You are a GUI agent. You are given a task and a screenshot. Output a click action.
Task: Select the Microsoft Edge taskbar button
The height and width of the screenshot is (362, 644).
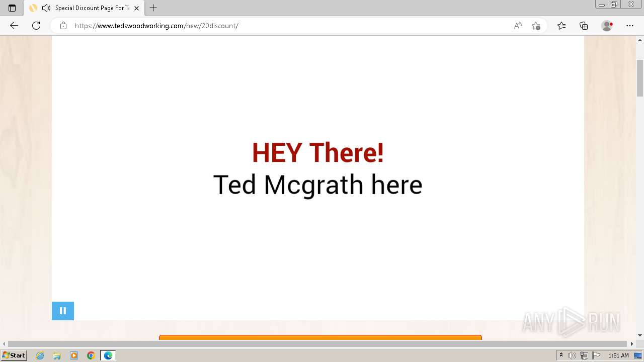(108, 355)
